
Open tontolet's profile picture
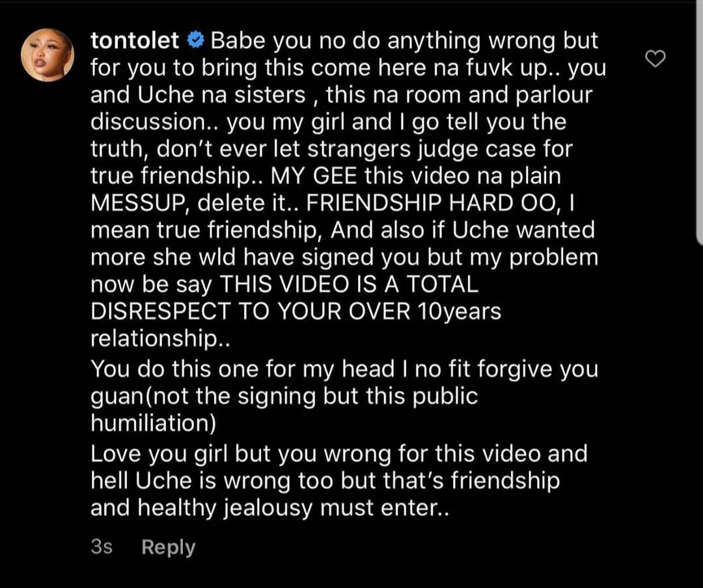click(x=48, y=56)
